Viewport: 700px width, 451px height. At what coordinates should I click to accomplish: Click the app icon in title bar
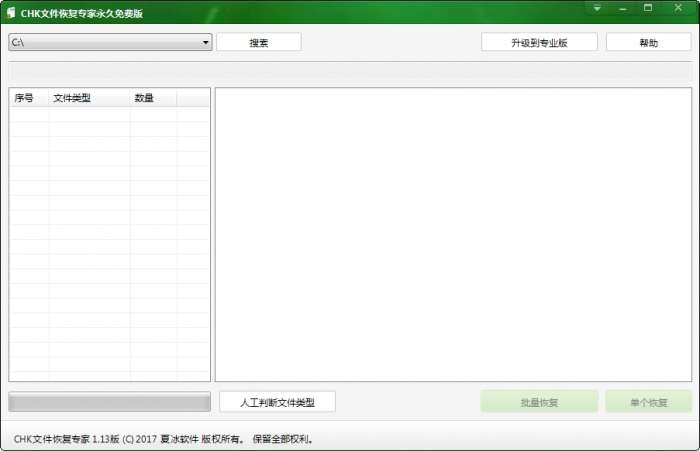click(11, 13)
